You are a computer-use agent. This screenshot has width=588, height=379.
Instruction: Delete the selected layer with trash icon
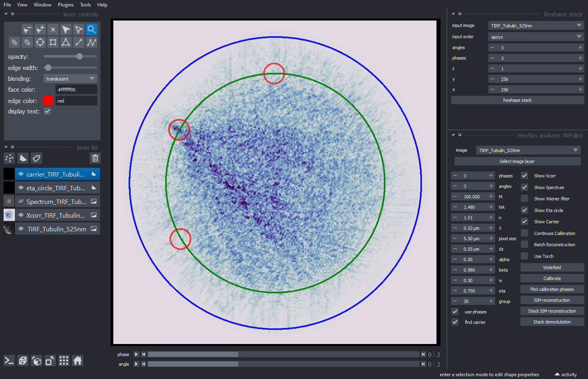tap(95, 158)
